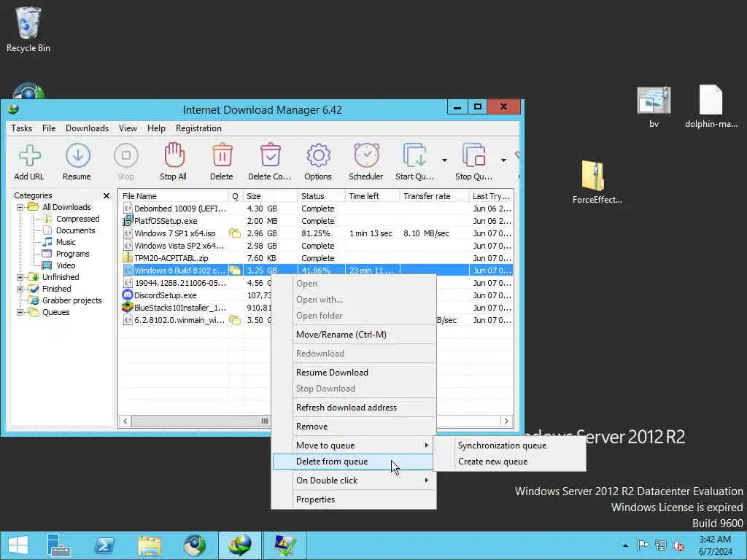
Task: Select the dolphin-ma file desktop icon
Action: coord(711,107)
